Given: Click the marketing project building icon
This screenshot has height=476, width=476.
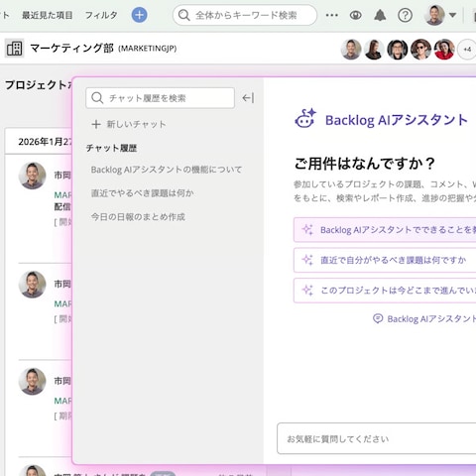Looking at the screenshot, I should tap(15, 49).
